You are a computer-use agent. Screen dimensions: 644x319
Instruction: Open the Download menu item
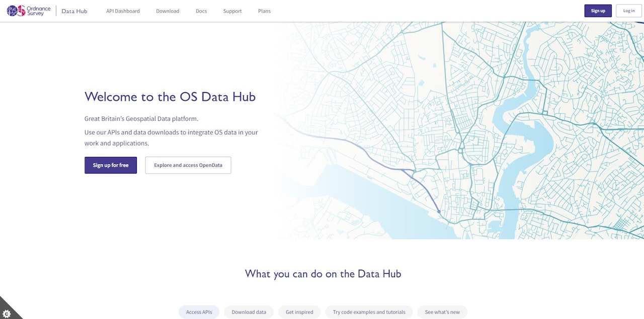coord(168,11)
